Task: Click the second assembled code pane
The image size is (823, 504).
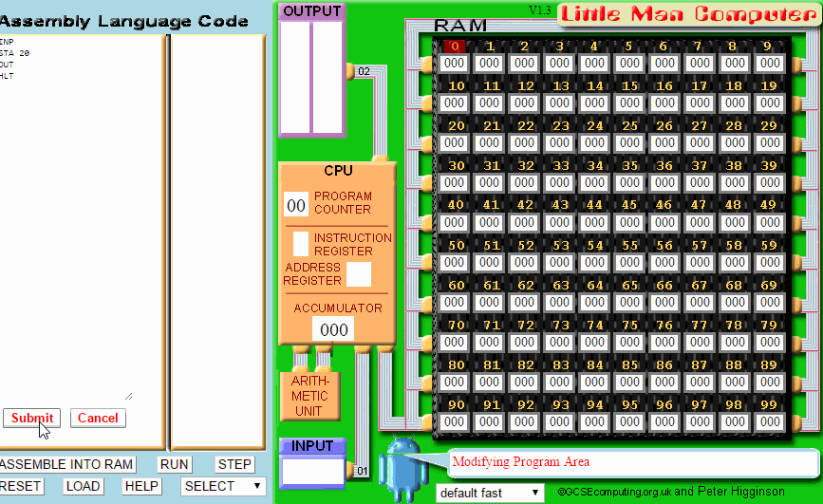Action: tap(217, 241)
